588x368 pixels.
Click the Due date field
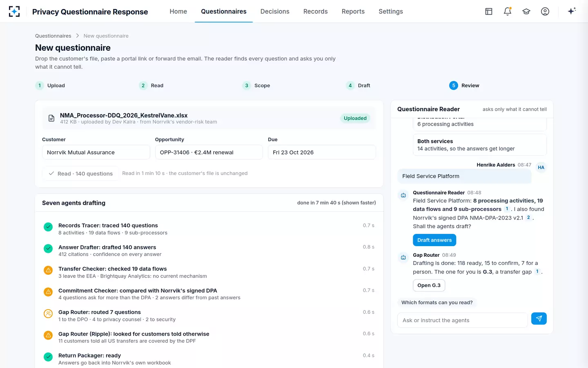click(x=322, y=152)
